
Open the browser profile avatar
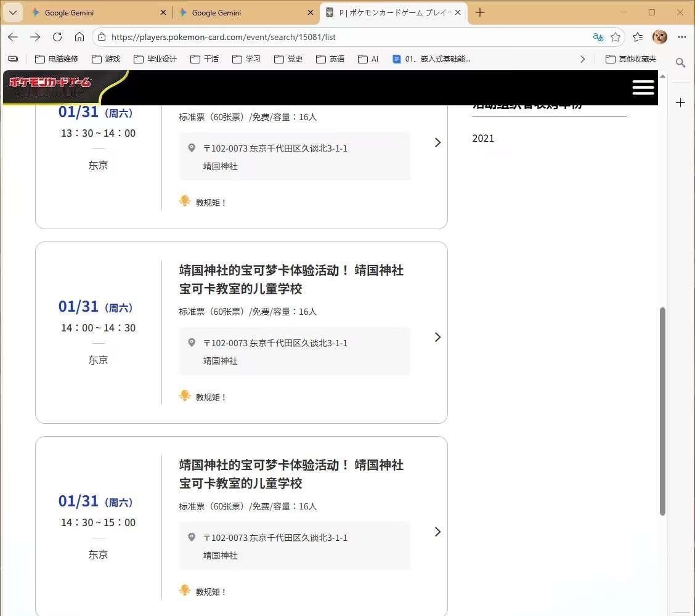click(660, 37)
